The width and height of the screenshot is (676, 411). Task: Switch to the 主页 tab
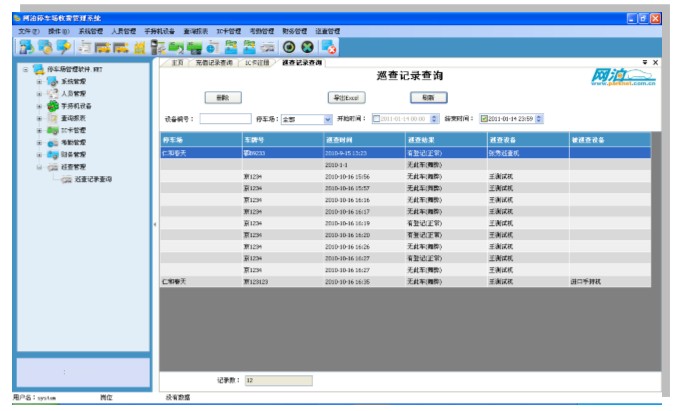tap(177, 63)
